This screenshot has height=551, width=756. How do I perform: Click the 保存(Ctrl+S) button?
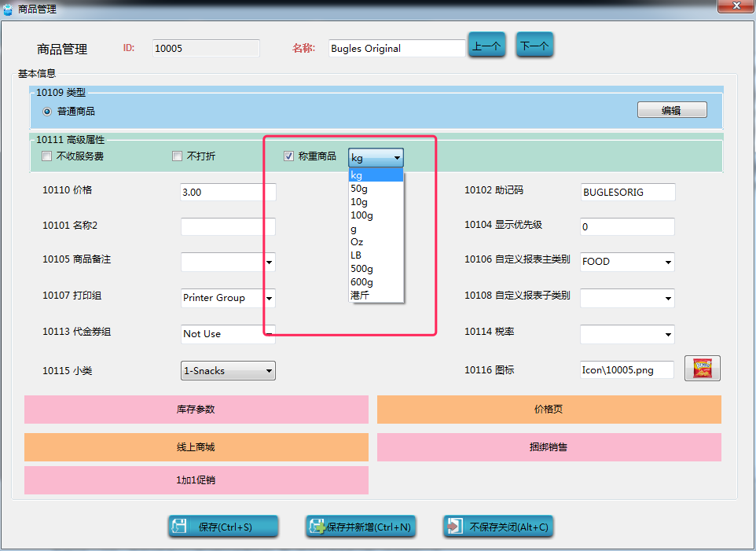pos(223,527)
